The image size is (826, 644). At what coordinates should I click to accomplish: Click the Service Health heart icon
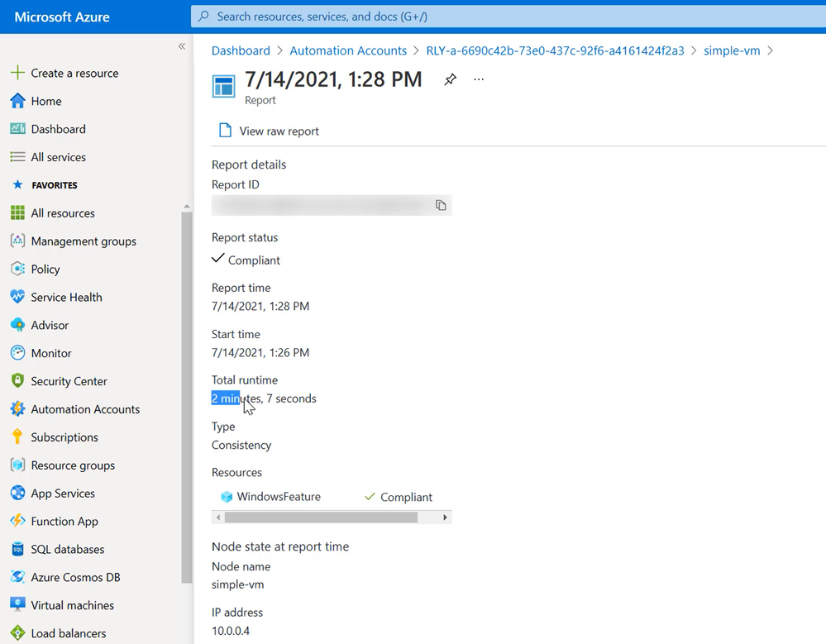point(17,297)
